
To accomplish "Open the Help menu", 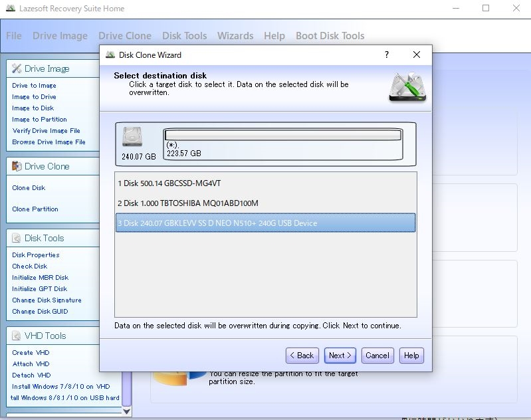I will (274, 36).
